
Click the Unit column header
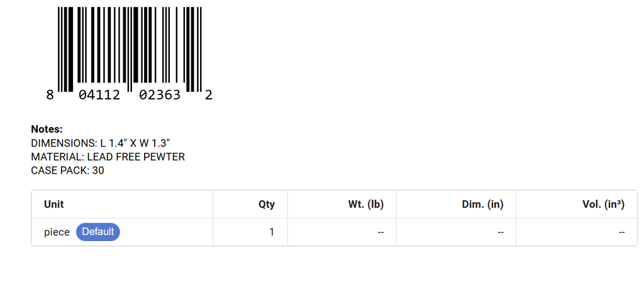pyautogui.click(x=54, y=205)
